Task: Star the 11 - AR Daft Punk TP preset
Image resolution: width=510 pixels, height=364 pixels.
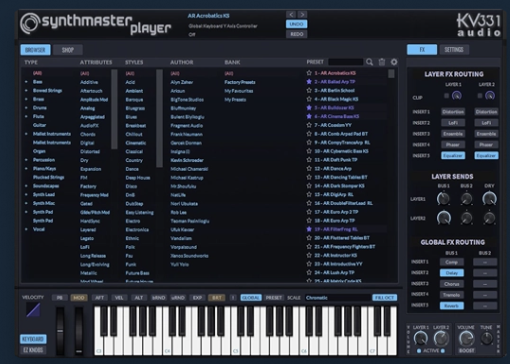Action: tap(309, 160)
